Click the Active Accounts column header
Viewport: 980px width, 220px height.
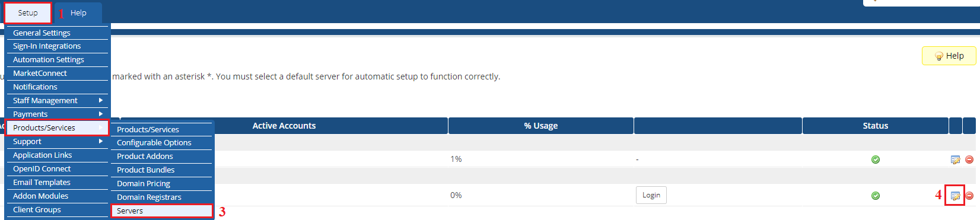tap(284, 126)
